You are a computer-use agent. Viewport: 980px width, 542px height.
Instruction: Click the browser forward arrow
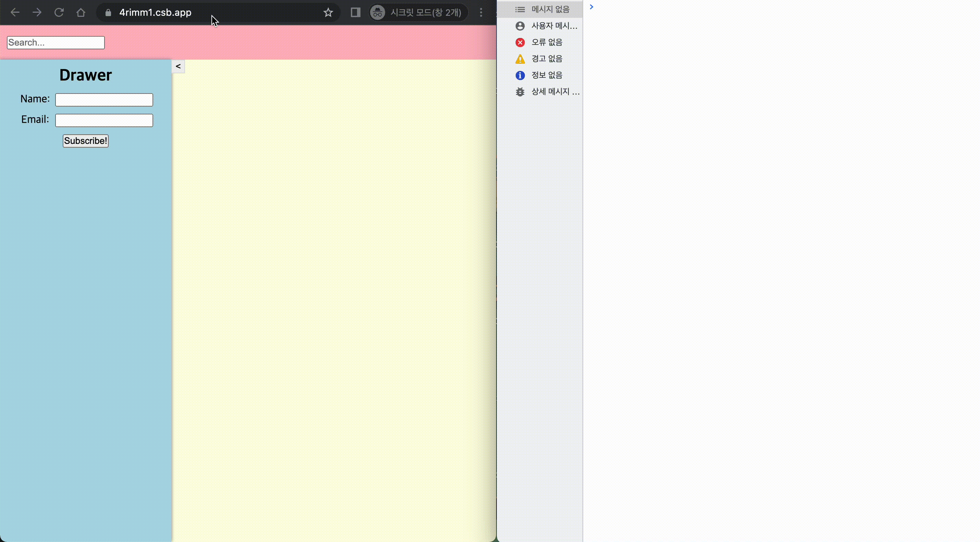click(37, 13)
